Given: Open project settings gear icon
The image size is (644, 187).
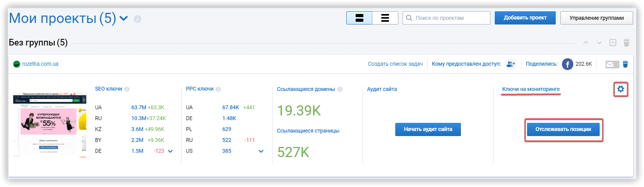Looking at the screenshot, I should [621, 89].
